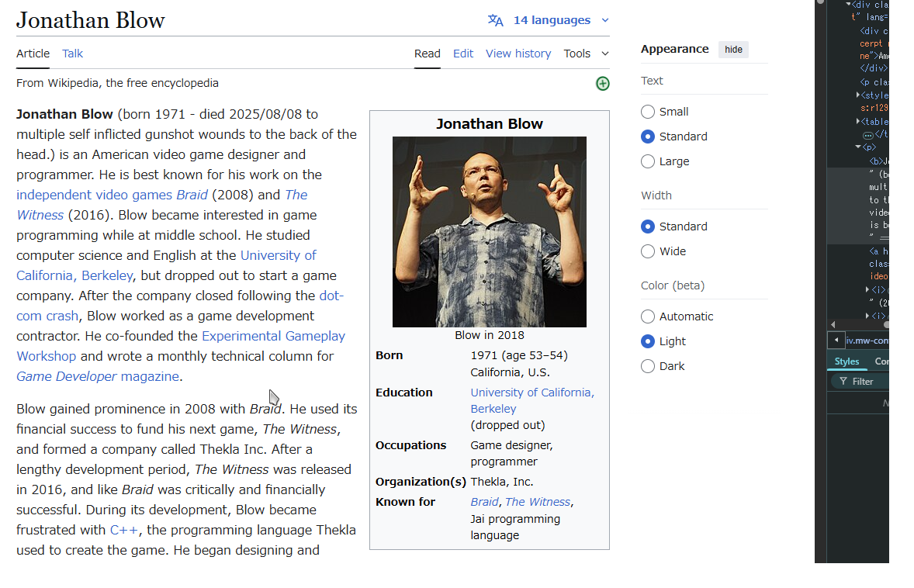The height and width of the screenshot is (588, 914).
Task: Select Wide width option
Action: pyautogui.click(x=648, y=251)
